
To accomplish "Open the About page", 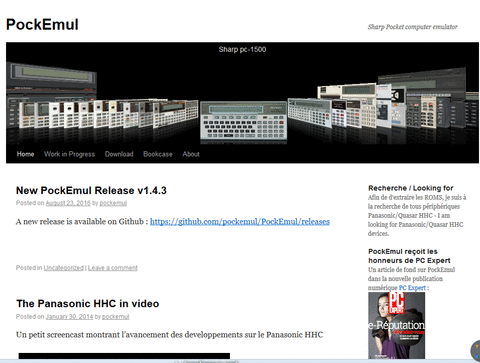I will (x=191, y=154).
